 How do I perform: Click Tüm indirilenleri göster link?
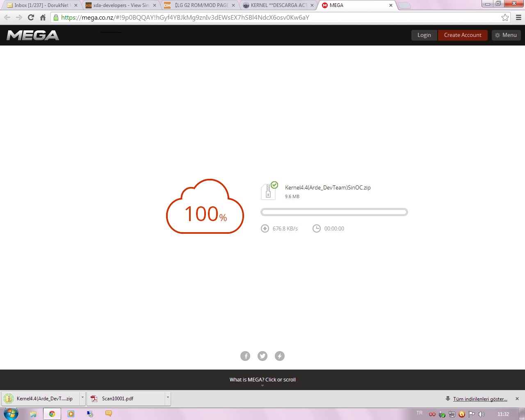pos(480,399)
